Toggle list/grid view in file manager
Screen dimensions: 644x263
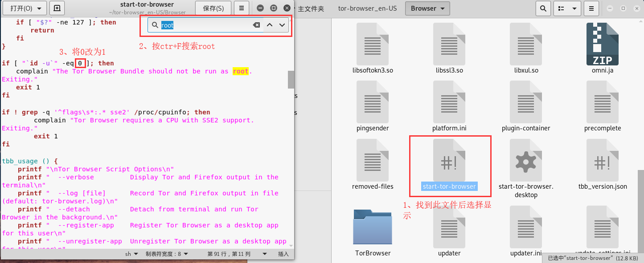click(562, 8)
